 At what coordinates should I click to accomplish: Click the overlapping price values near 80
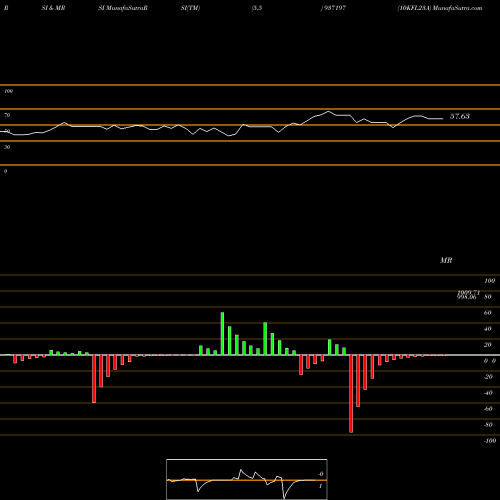[468, 295]
